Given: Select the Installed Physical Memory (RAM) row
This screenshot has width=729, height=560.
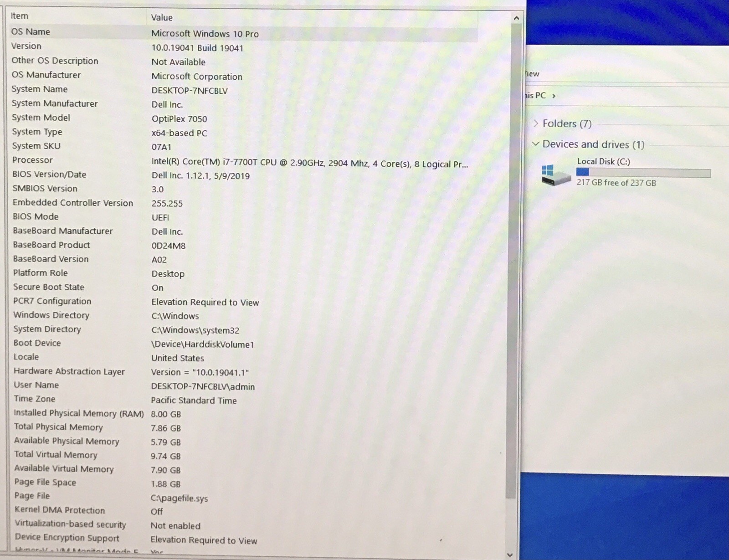Looking at the screenshot, I should [x=244, y=414].
